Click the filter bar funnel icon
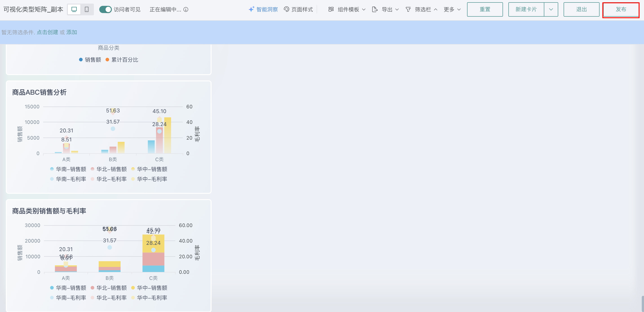This screenshot has width=644, height=312. [x=408, y=9]
